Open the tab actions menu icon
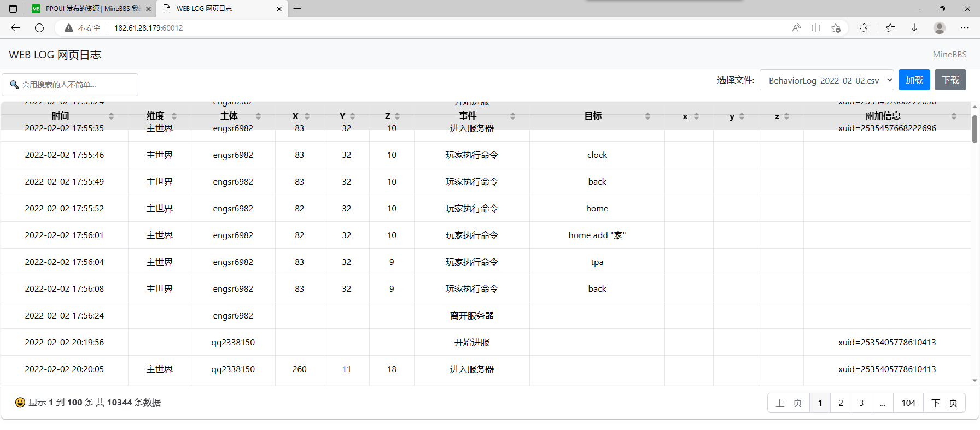This screenshot has height=430, width=980. (x=13, y=9)
